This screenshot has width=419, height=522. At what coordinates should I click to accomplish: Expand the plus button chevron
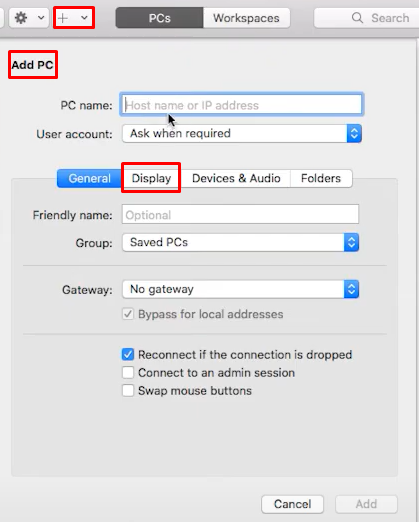(84, 18)
